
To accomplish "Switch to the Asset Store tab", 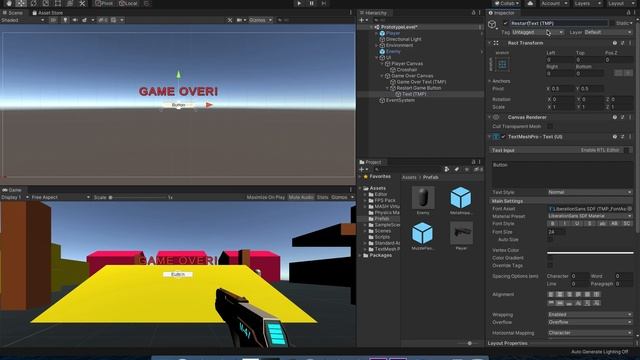I will pos(47,13).
